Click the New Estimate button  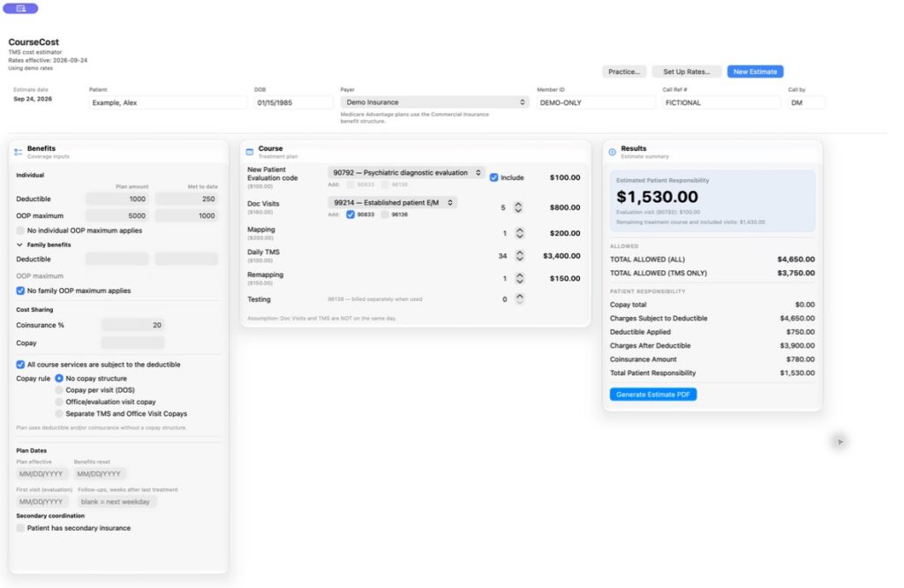tap(755, 72)
